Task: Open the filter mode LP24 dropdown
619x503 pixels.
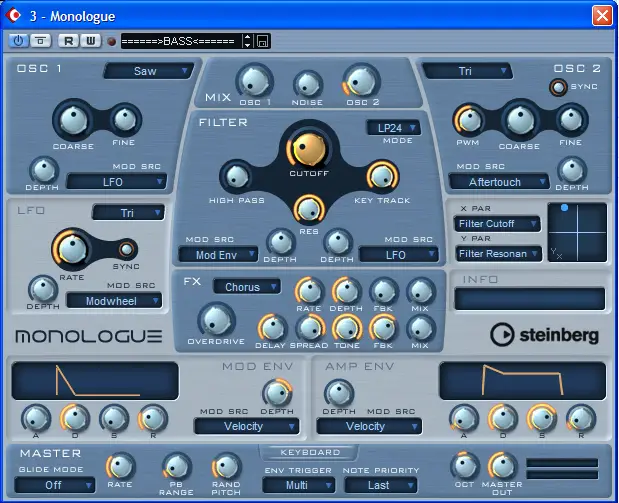Action: coord(393,128)
